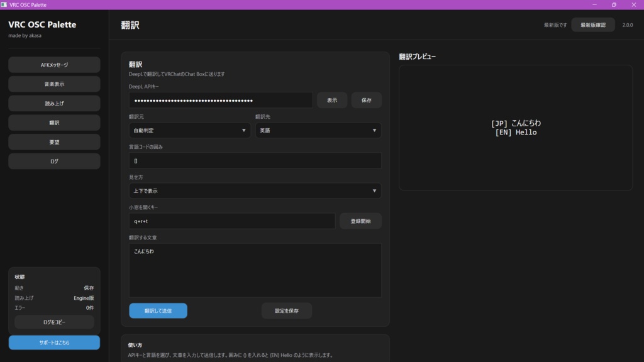Go to the 読み上げ section
This screenshot has height=362, width=644.
coord(54,104)
